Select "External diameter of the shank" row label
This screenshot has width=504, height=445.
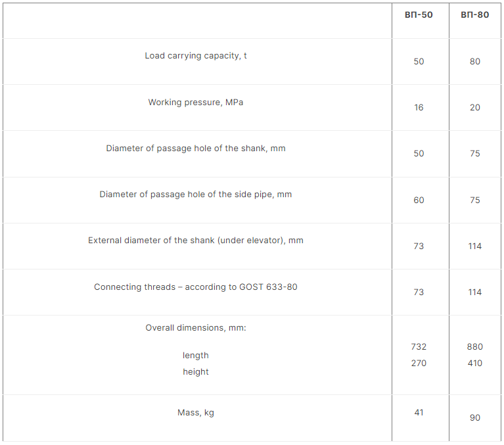[196, 241]
